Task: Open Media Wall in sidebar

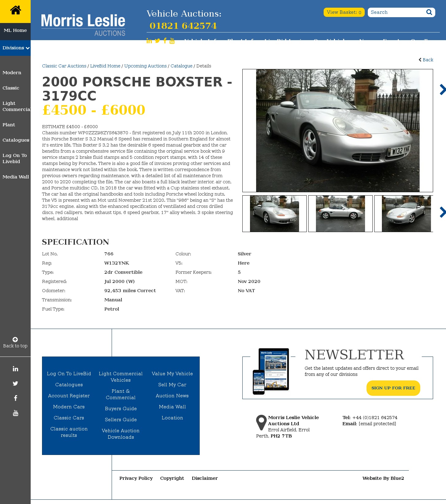Action: pos(16,177)
